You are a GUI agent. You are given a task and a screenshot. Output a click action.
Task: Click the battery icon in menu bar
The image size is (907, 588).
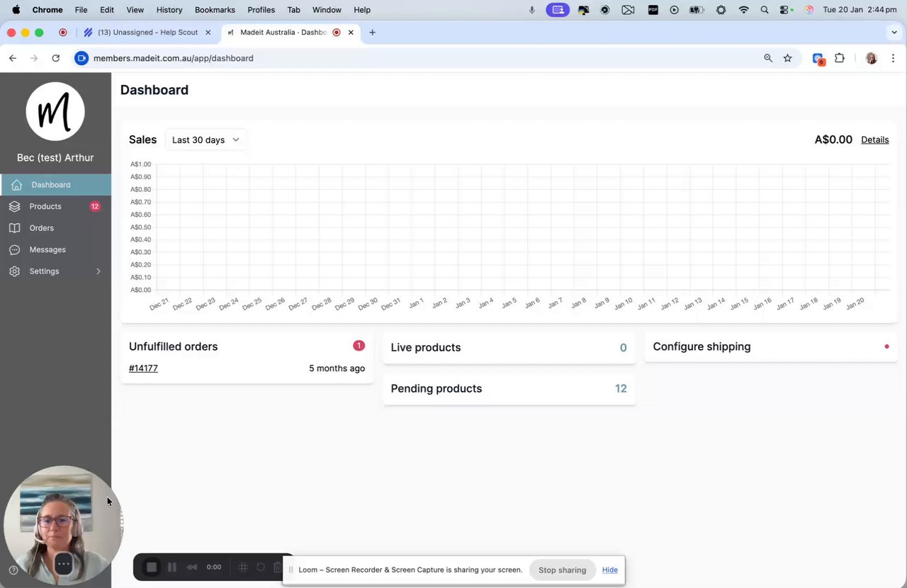[x=697, y=10]
